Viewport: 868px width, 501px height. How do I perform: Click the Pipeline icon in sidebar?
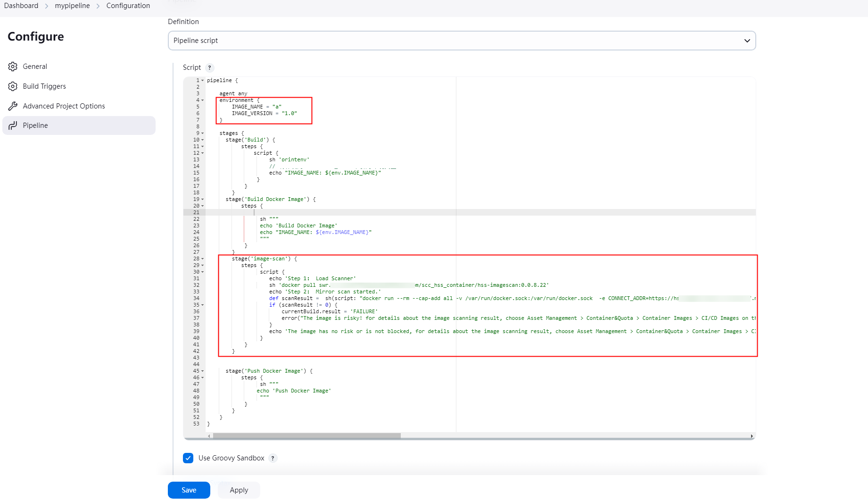13,125
